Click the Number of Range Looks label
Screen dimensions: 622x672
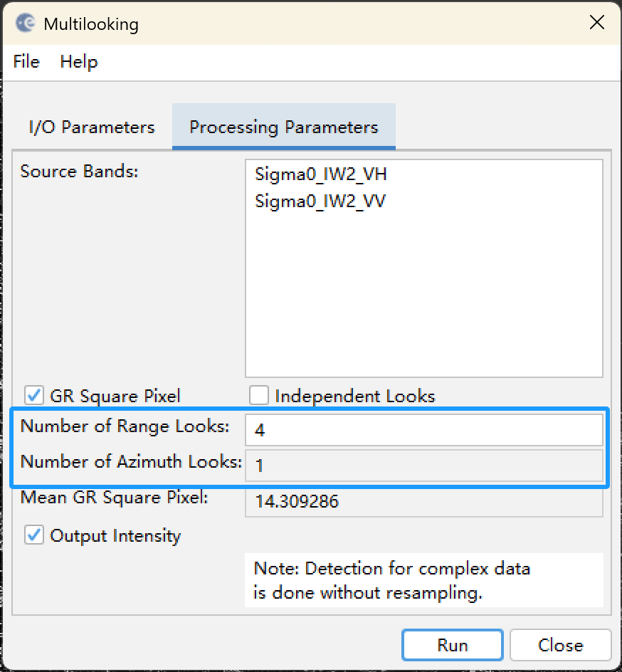(x=125, y=426)
